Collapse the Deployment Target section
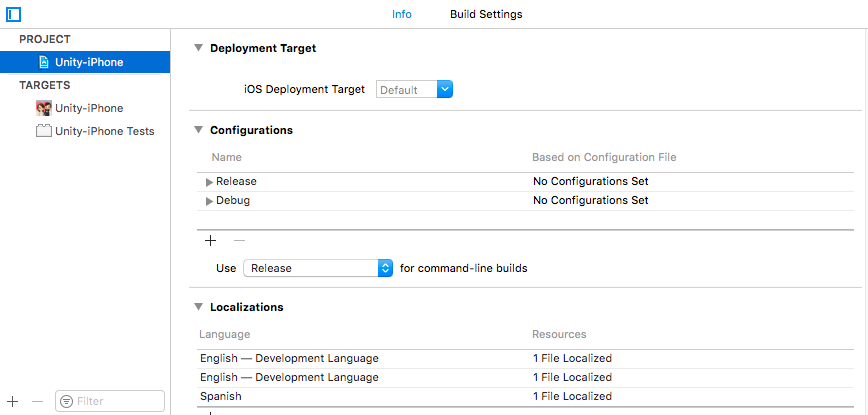Image resolution: width=868 pixels, height=415 pixels. pos(198,48)
